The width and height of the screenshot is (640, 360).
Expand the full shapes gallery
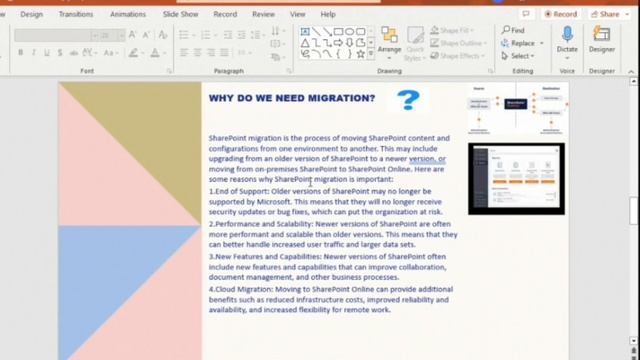(x=371, y=53)
